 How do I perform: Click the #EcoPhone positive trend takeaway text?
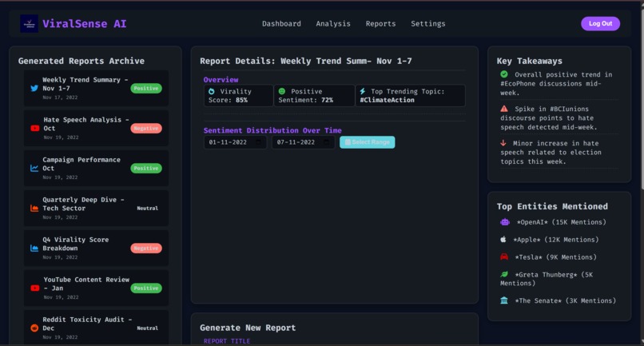[556, 83]
